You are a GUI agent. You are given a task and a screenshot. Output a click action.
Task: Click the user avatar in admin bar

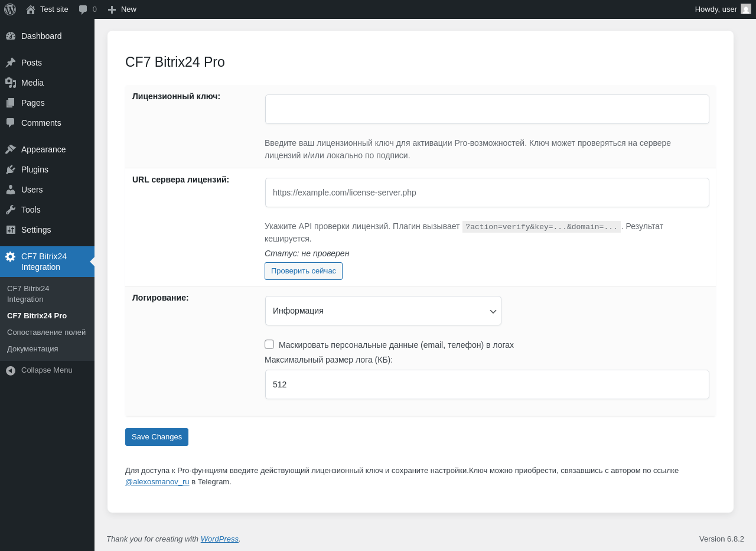click(746, 9)
